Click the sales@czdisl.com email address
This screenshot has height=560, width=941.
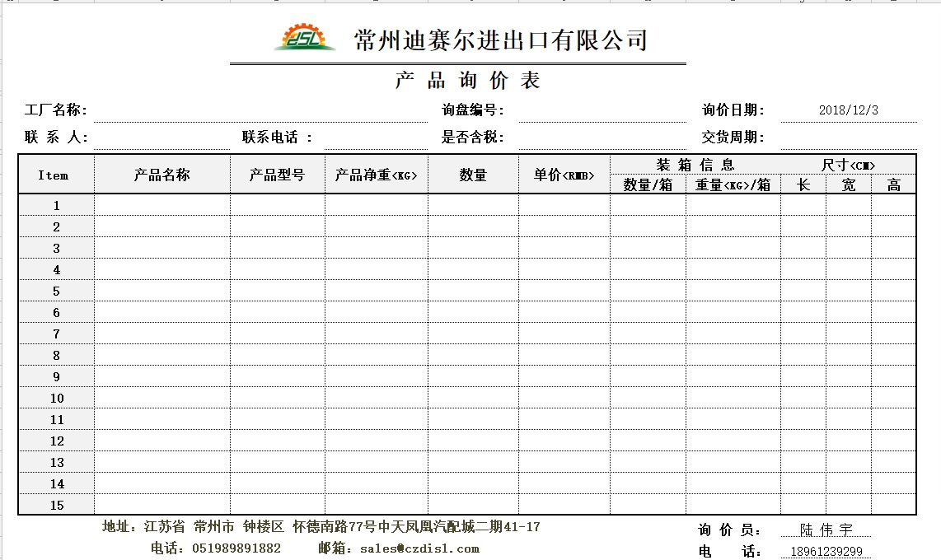click(419, 548)
